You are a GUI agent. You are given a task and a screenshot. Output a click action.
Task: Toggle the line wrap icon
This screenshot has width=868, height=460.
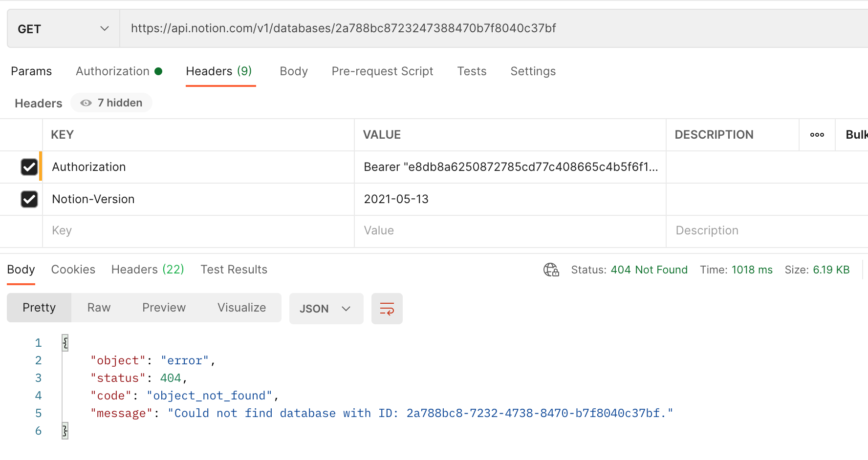coord(387,309)
